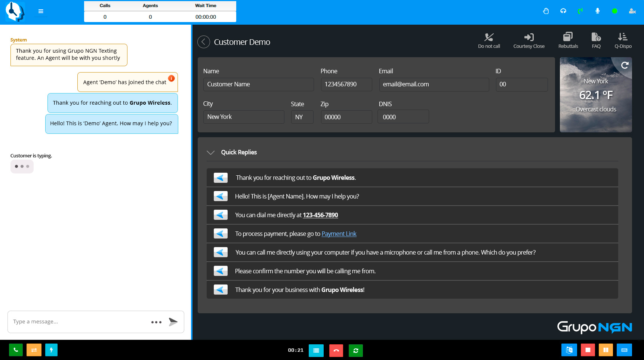Toggle the microphone in the top bar
This screenshot has height=360, width=644.
point(598,11)
